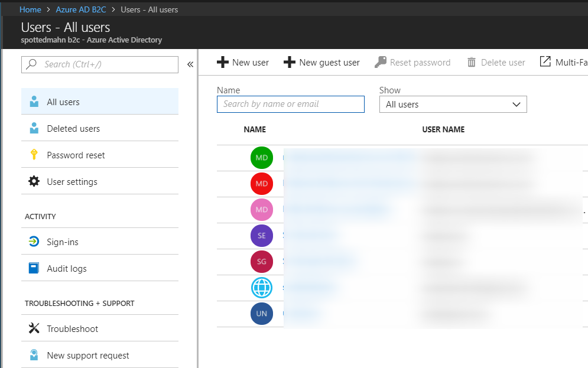Image resolution: width=588 pixels, height=368 pixels.
Task: Select the red MD user avatar
Action: tap(262, 184)
